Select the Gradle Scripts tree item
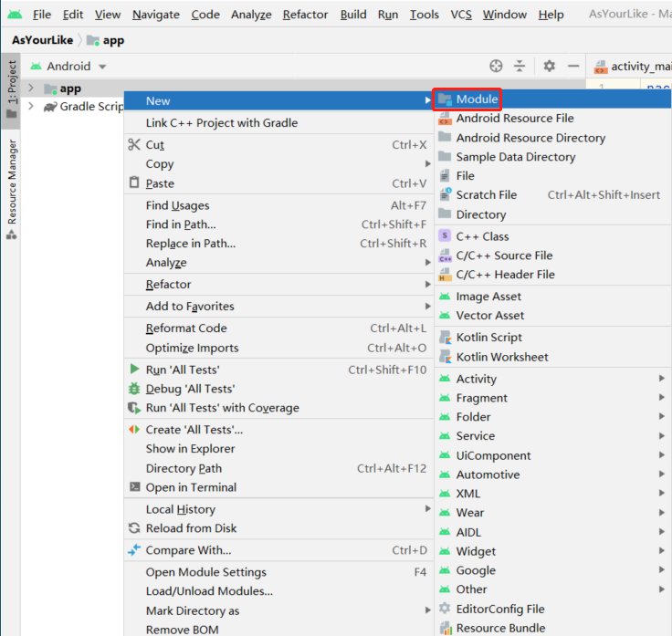Screen dimensions: 672x636 (x=84, y=106)
